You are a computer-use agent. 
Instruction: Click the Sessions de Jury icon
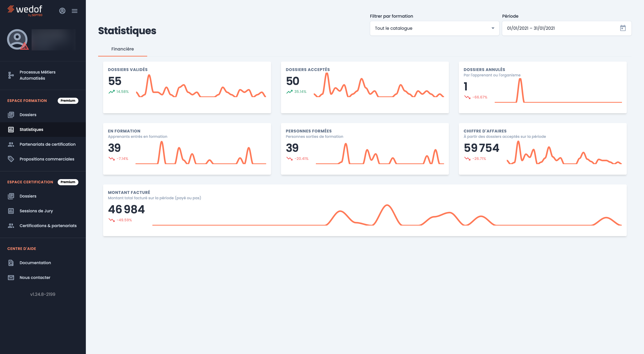pyautogui.click(x=11, y=211)
